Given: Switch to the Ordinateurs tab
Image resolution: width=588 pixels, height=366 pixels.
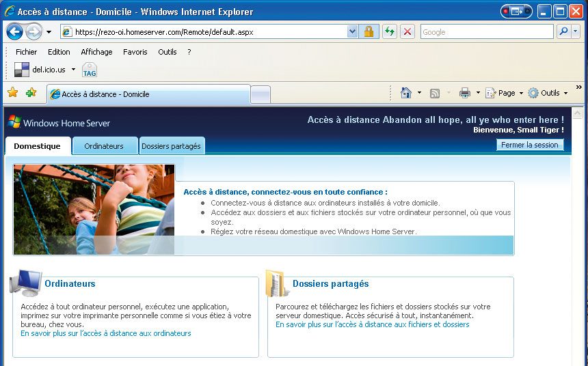Looking at the screenshot, I should [x=104, y=146].
